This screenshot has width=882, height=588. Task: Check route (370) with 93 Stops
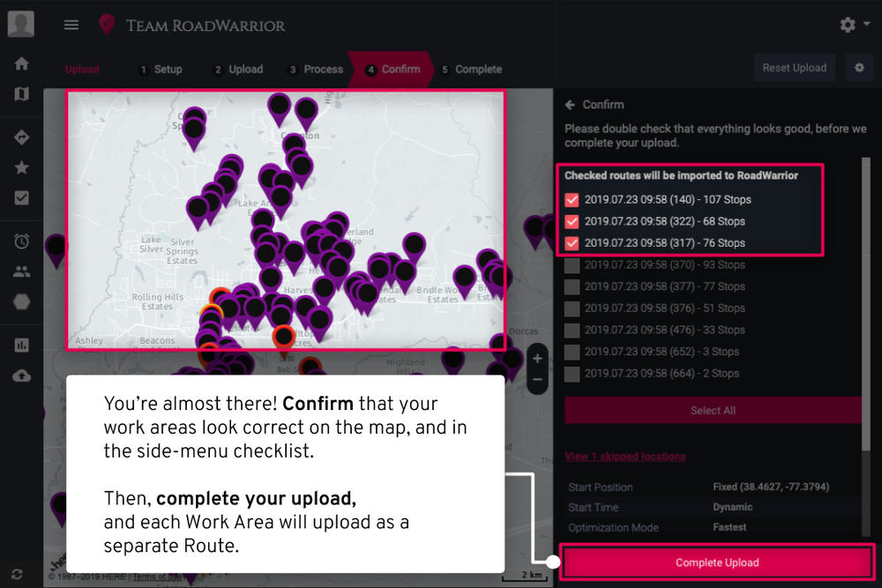click(572, 264)
